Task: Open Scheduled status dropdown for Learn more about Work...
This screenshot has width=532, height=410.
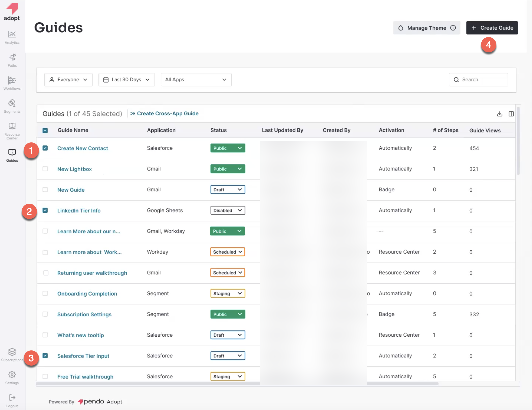Action: (227, 252)
